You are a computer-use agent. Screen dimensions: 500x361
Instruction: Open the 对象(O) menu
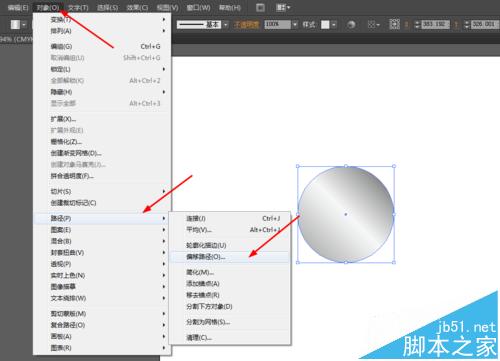(48, 7)
